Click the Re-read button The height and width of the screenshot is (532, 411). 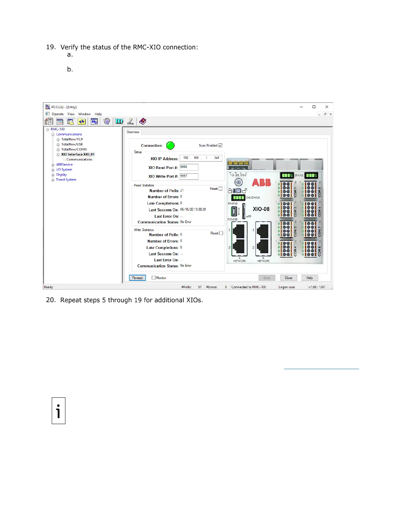point(137,278)
